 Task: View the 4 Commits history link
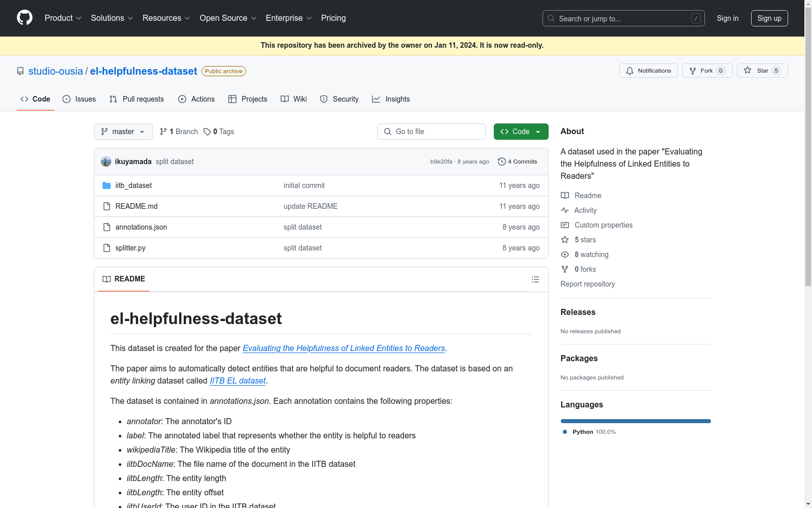518,162
